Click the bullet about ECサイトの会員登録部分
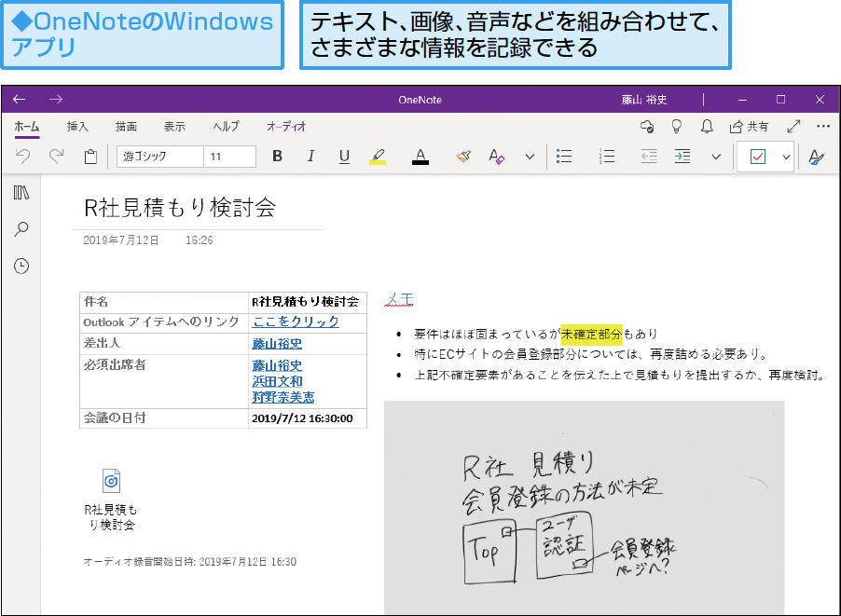This screenshot has height=616, width=841. [x=591, y=354]
